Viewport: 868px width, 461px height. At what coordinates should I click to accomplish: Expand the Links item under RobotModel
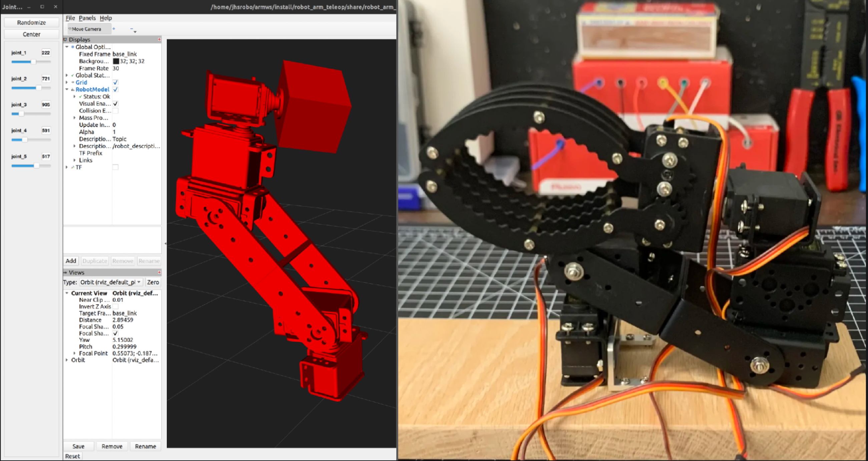[x=74, y=160]
